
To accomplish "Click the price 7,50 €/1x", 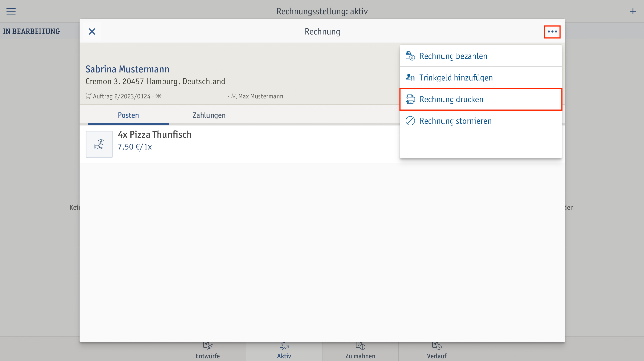I will (135, 147).
